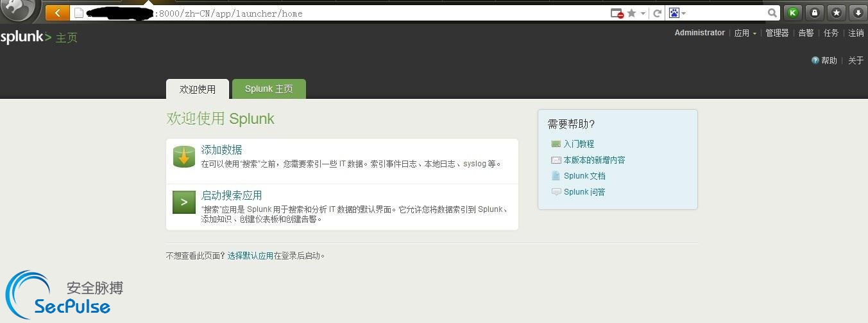
Task: Click the 选择默认应用 link
Action: tap(250, 256)
